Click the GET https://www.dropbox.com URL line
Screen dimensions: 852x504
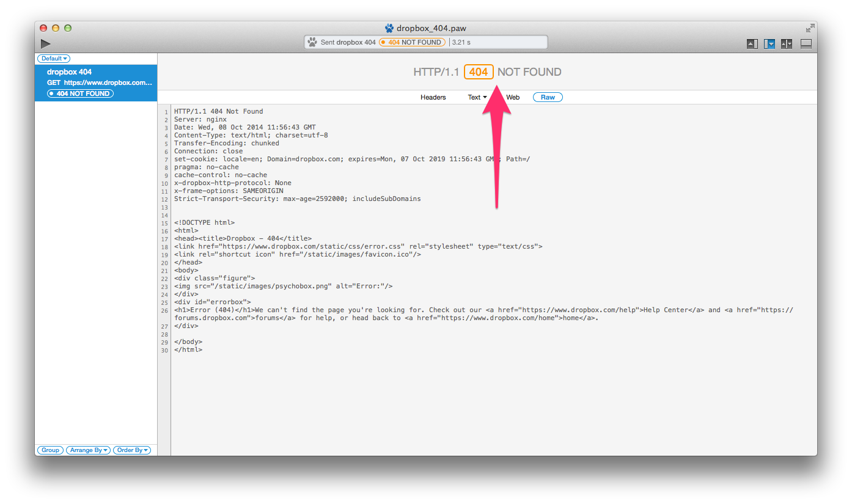(100, 82)
